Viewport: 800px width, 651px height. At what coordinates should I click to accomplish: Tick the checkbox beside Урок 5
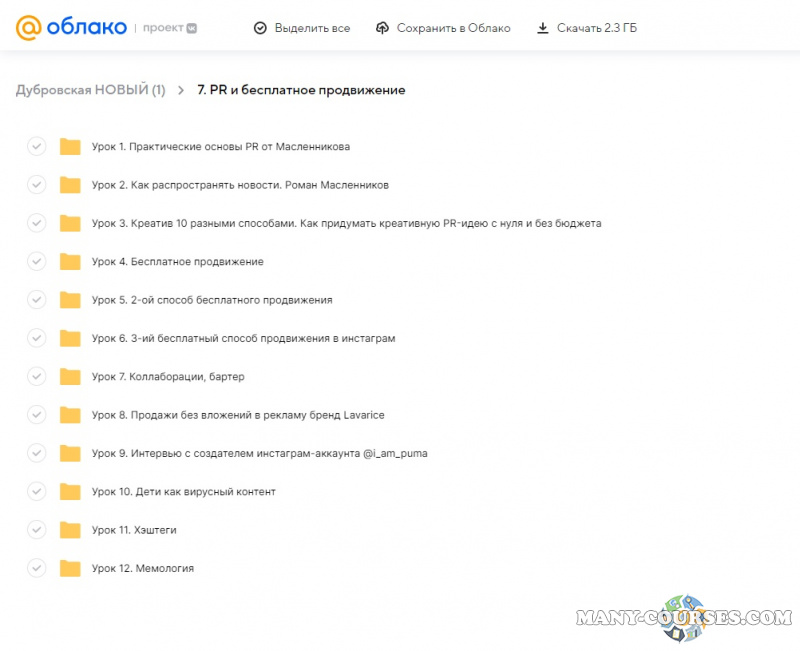click(36, 300)
